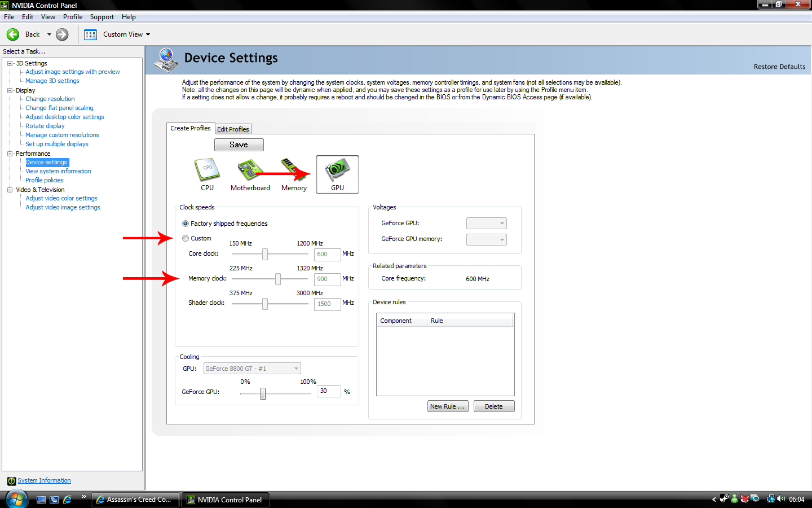Open the Profile menu
Image resolution: width=812 pixels, height=508 pixels.
click(73, 17)
